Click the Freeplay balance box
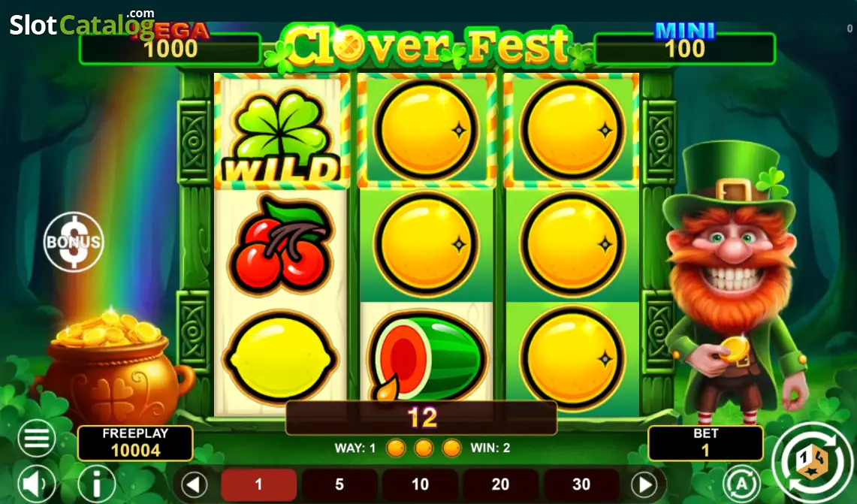Image resolution: width=857 pixels, height=504 pixels. (135, 443)
